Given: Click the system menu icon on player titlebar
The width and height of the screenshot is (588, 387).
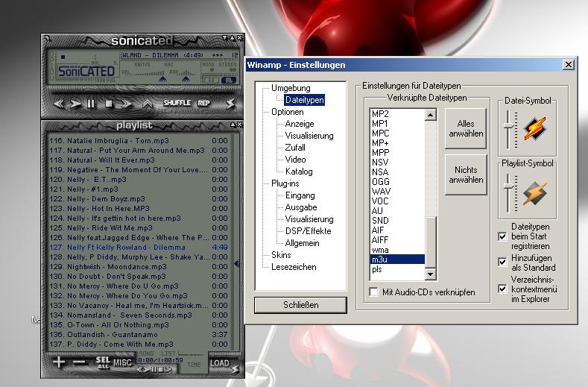Looking at the screenshot, I should click(47, 37).
